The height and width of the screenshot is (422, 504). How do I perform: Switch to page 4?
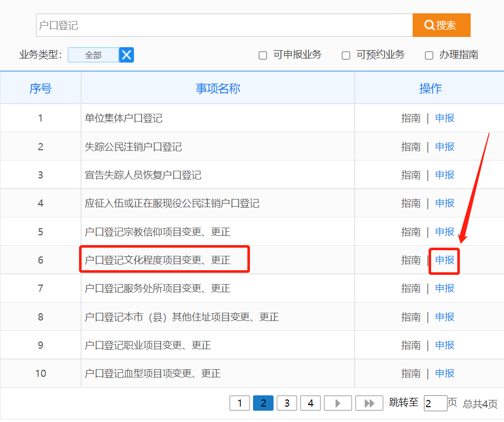(x=311, y=404)
